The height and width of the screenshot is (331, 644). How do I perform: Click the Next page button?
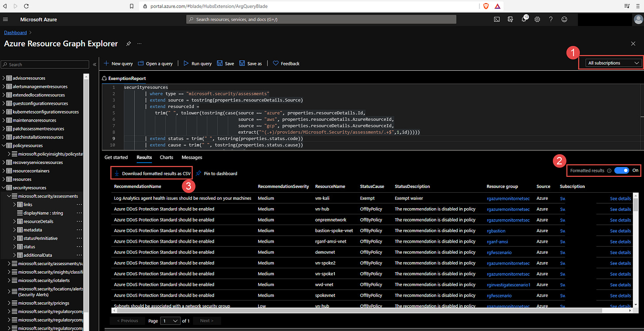coord(207,321)
